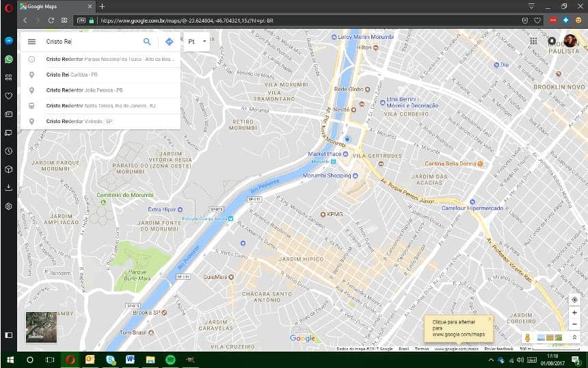
Task: Open the brown imagery thumbnail in strip
Action: click(550, 338)
